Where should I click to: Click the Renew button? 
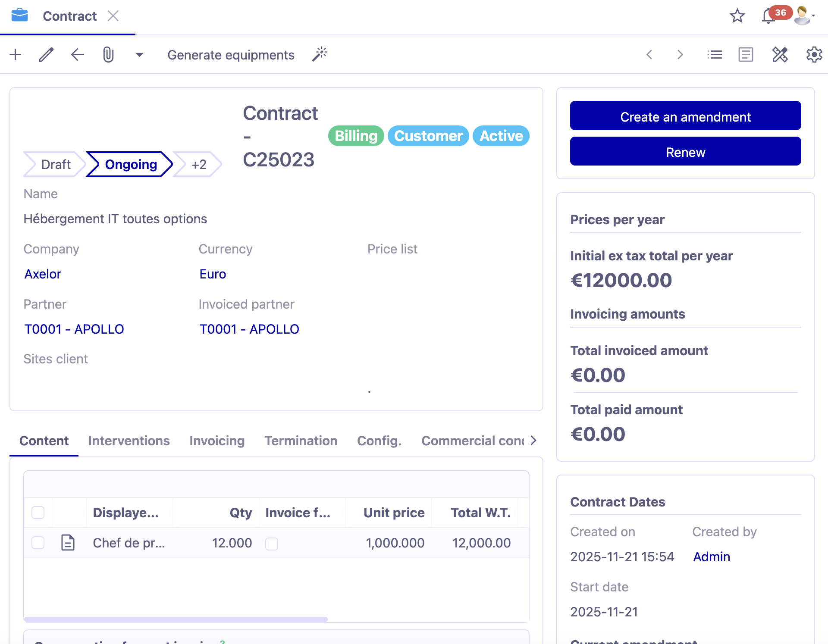[x=685, y=151]
